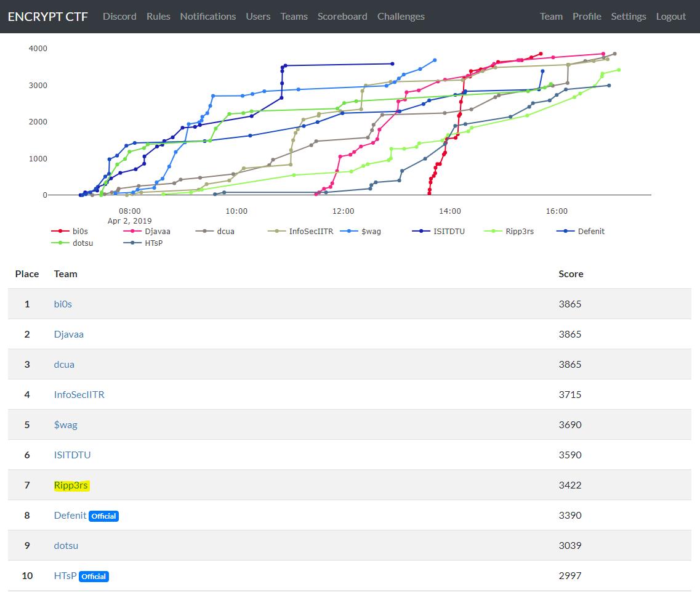Click the 10:00 x-axis label
This screenshot has width=700, height=592.
pos(236,211)
